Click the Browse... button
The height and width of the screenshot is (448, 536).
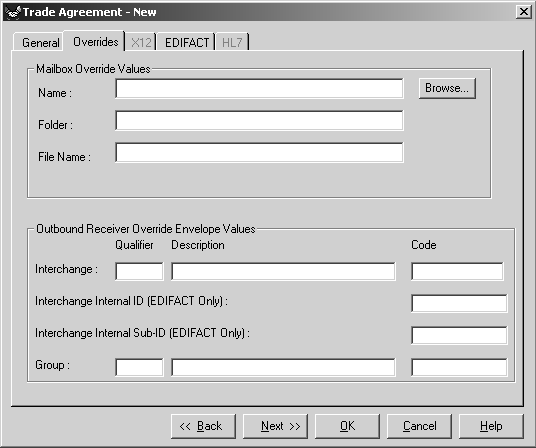[x=447, y=89]
